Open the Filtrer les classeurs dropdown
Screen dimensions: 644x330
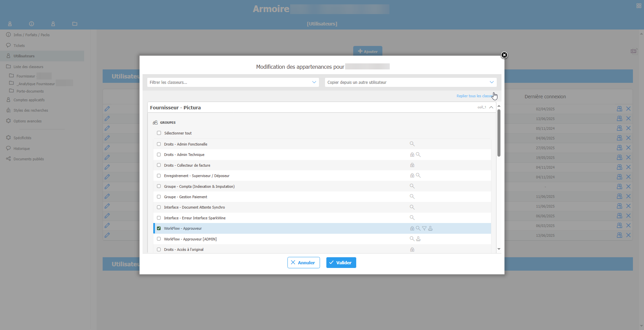point(233,82)
